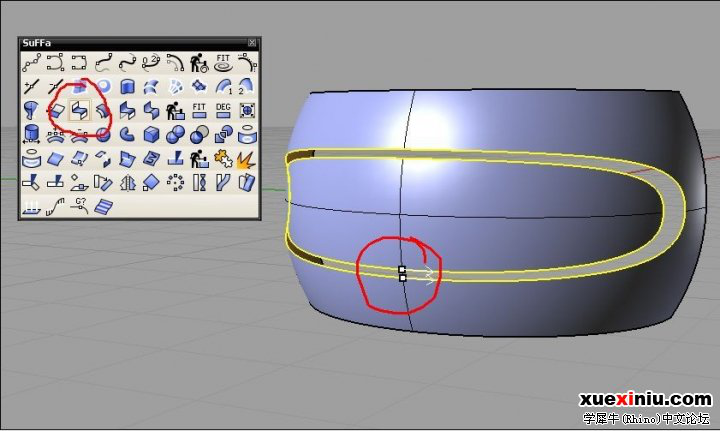This screenshot has height=431, width=720.
Task: Open rebuild curve icon with man and wheel
Action: (199, 62)
